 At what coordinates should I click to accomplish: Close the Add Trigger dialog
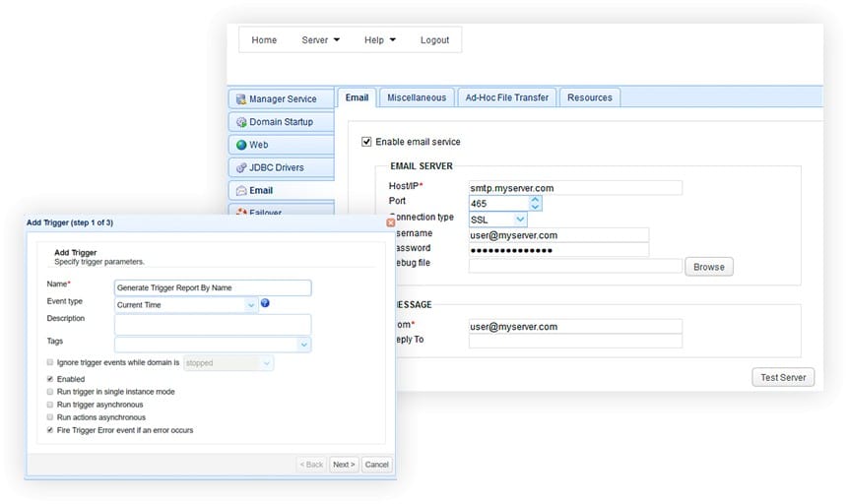coord(391,222)
